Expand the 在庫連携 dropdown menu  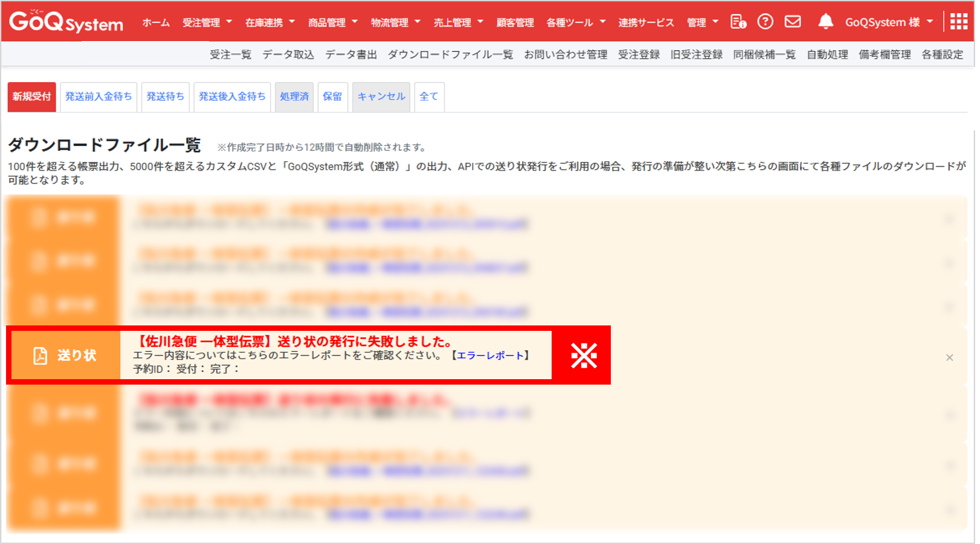269,23
